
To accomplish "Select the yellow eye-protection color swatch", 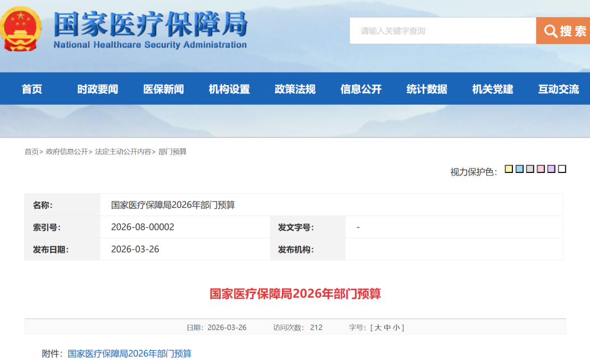I will click(509, 169).
